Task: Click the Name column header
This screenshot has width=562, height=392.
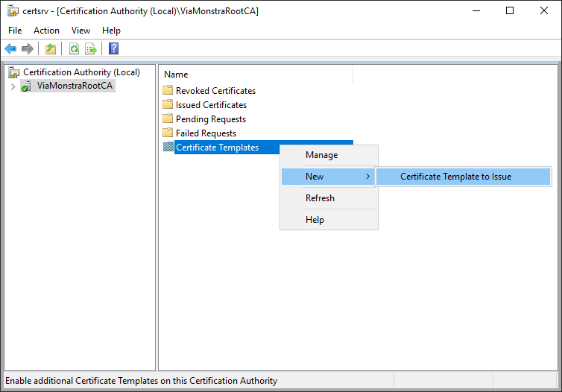Action: coord(176,75)
